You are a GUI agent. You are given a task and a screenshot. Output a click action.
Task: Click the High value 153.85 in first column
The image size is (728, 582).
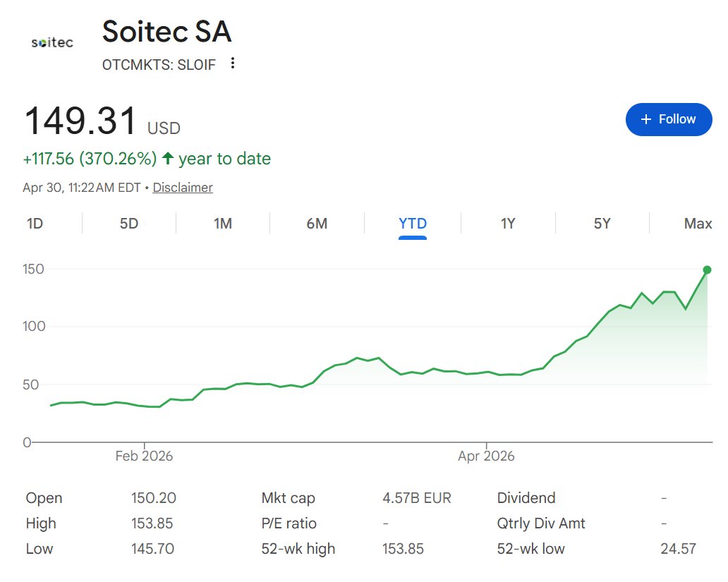(152, 523)
